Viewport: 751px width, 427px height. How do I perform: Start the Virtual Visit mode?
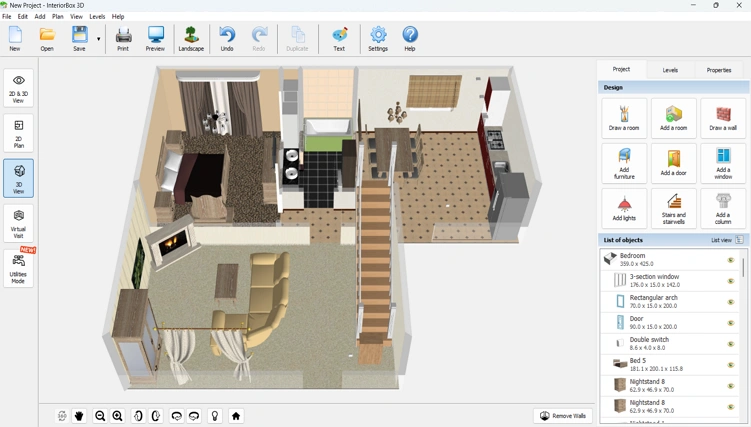[x=19, y=223]
